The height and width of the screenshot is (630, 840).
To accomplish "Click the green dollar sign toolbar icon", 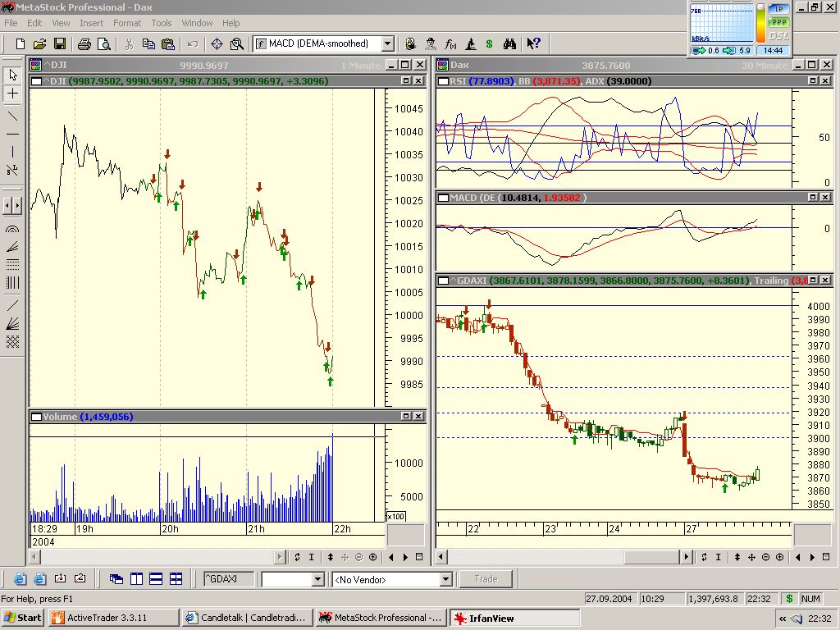I will [x=490, y=44].
